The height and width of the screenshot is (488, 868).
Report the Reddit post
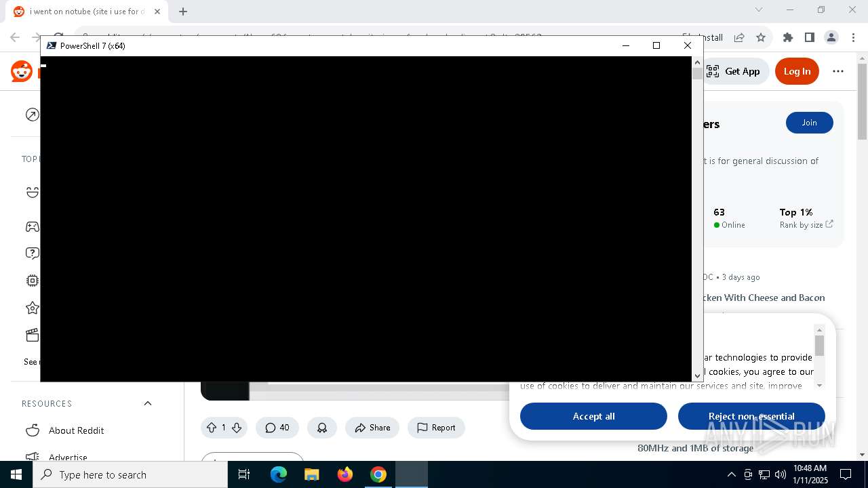436,428
